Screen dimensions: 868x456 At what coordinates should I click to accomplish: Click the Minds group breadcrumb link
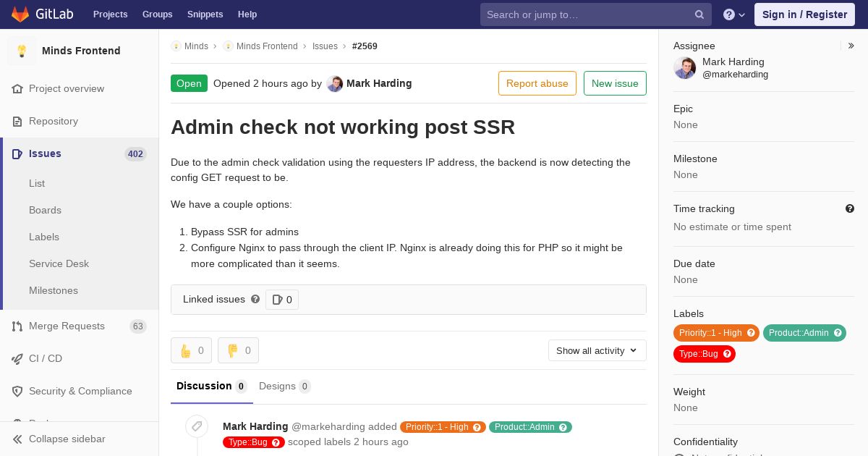tap(196, 46)
